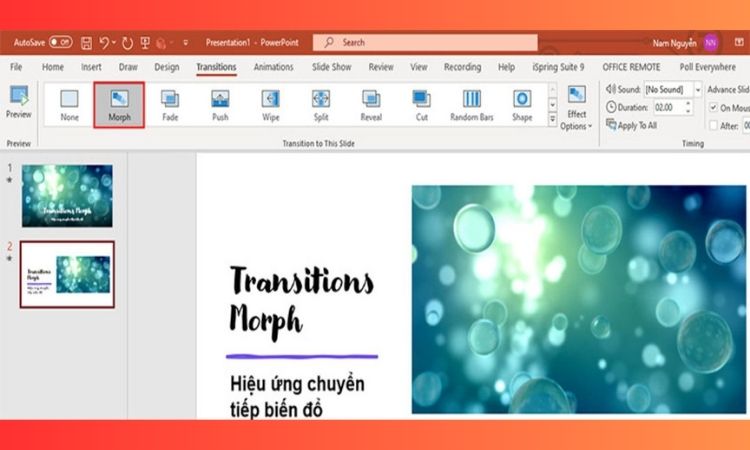Click the Preview transition button
Screen dimensions: 750x450
coord(19,102)
